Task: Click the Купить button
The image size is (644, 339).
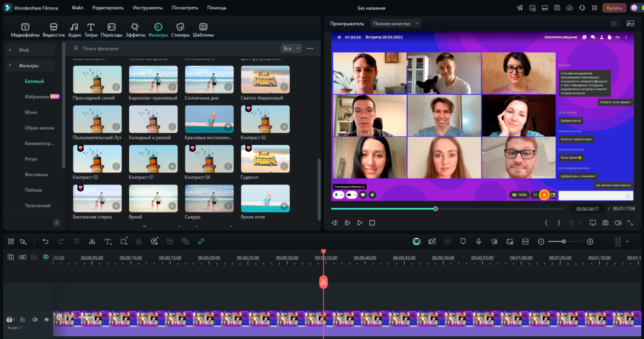Action: 614,8
